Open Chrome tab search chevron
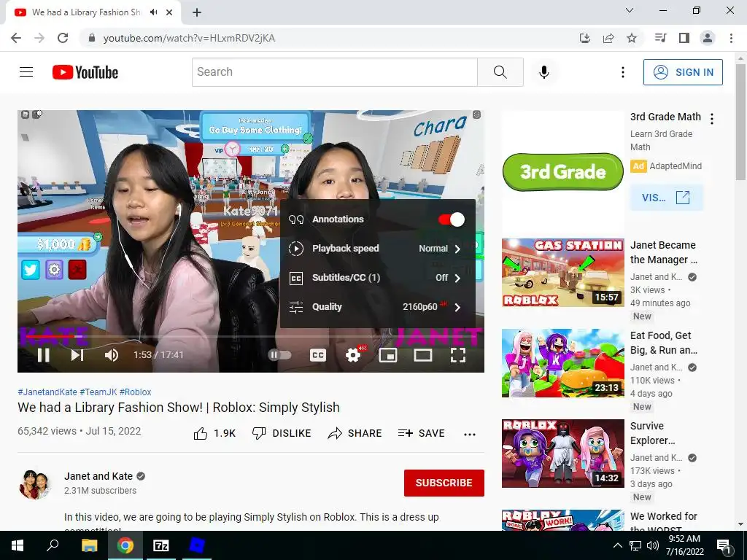Viewport: 747px width, 560px height. [x=630, y=10]
